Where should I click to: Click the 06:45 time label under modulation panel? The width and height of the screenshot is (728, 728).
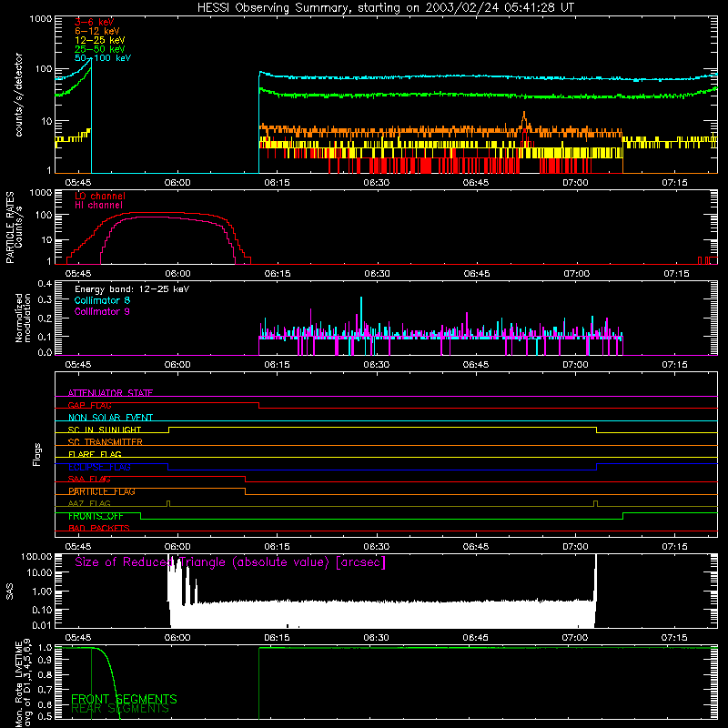475,365
